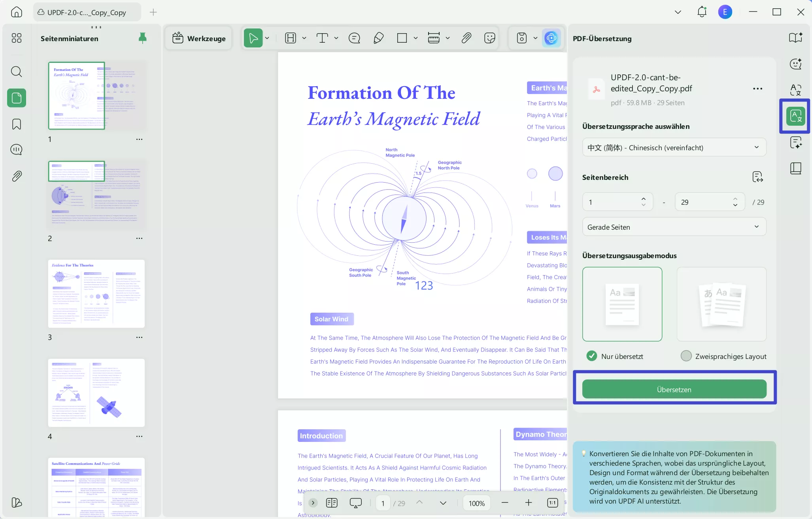
Task: Open the attachments paperclip icon in left sidebar
Action: tap(17, 176)
